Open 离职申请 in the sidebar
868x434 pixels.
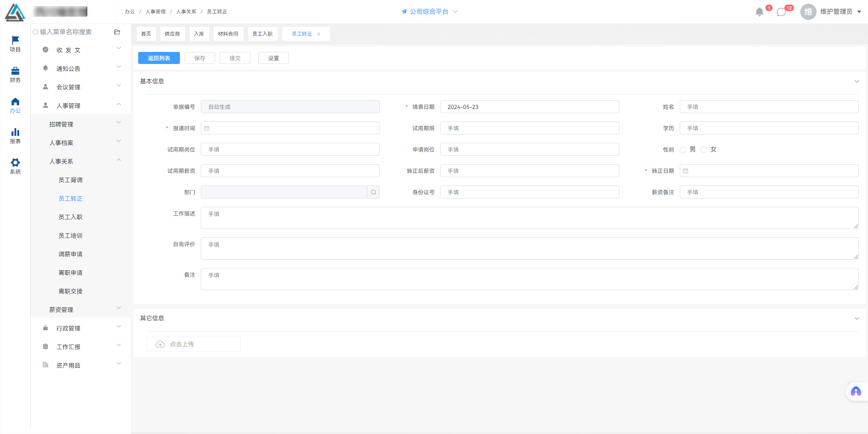click(x=70, y=273)
